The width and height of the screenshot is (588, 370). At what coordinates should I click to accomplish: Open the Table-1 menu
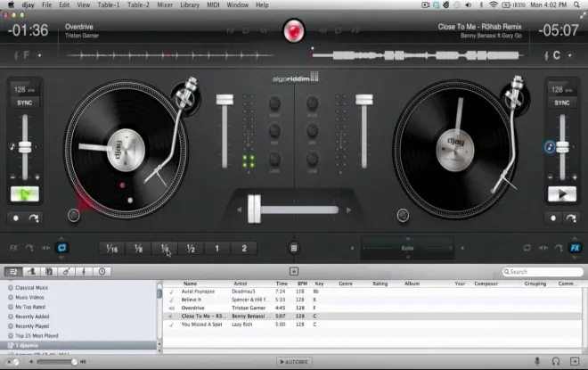109,4
